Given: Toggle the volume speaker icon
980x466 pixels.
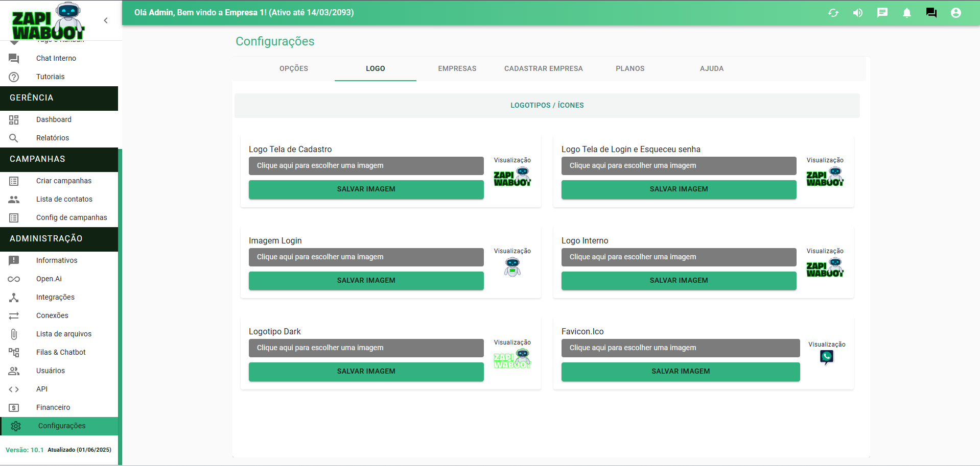Looking at the screenshot, I should [858, 13].
